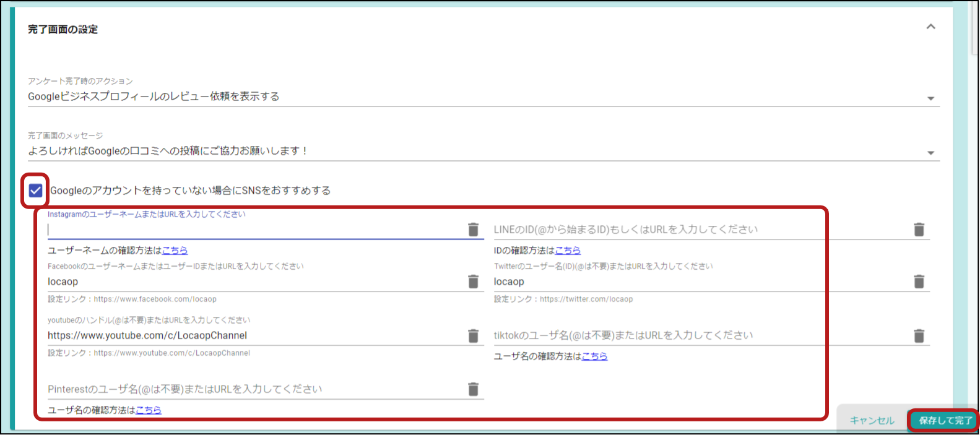Click the Pinterest username input field
This screenshot has height=435, width=980.
point(256,389)
